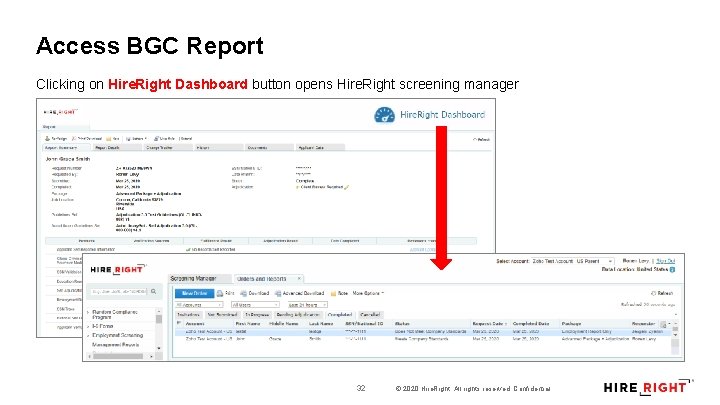Open the Select Account dropdown
Viewport: 720px width, 405px height.
(x=573, y=261)
